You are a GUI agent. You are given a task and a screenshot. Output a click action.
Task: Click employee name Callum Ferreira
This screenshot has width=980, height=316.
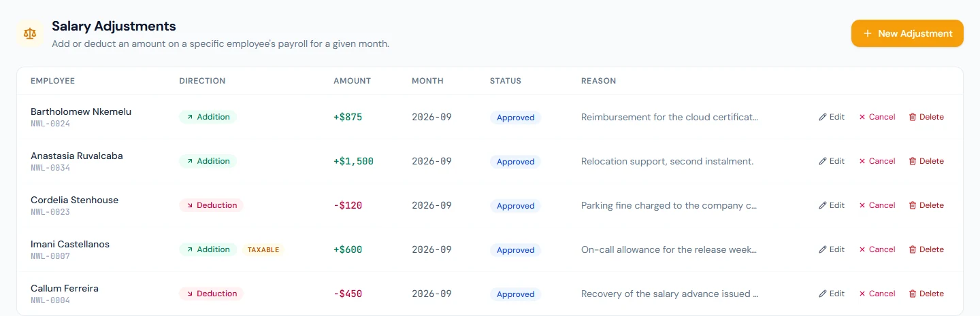[65, 288]
